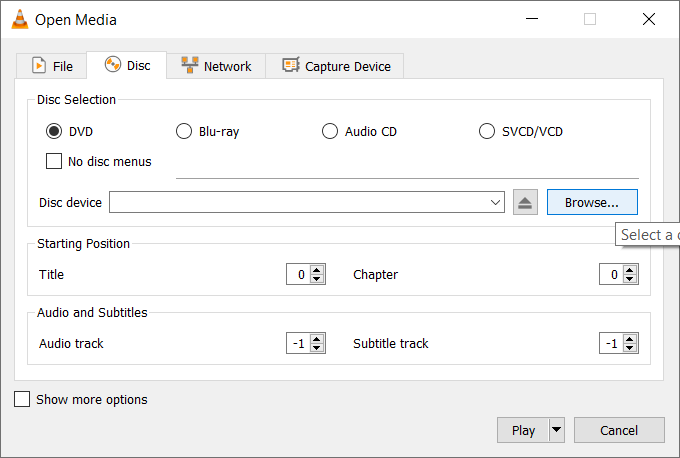The width and height of the screenshot is (680, 458).
Task: Switch to the Capture Device tab
Action: (x=336, y=66)
